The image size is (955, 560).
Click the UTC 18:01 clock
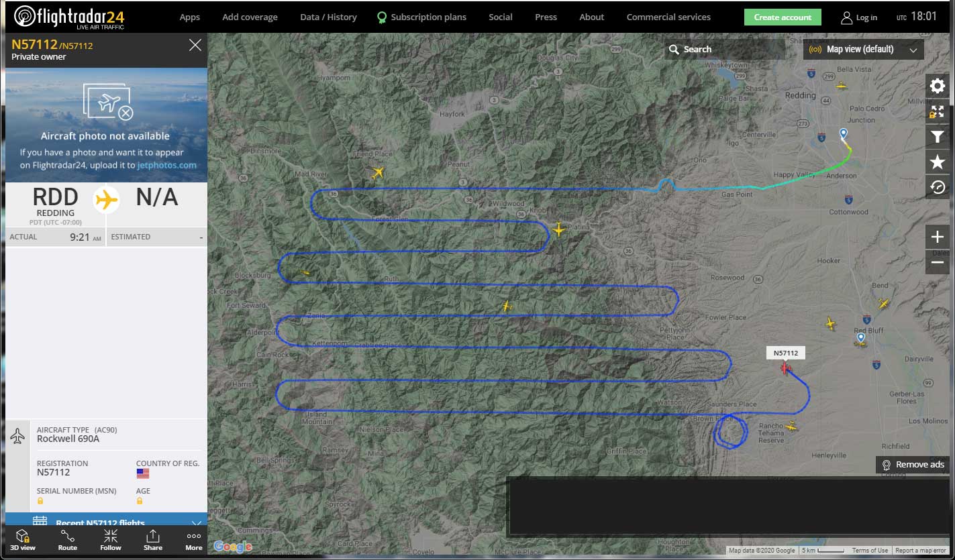pos(917,17)
